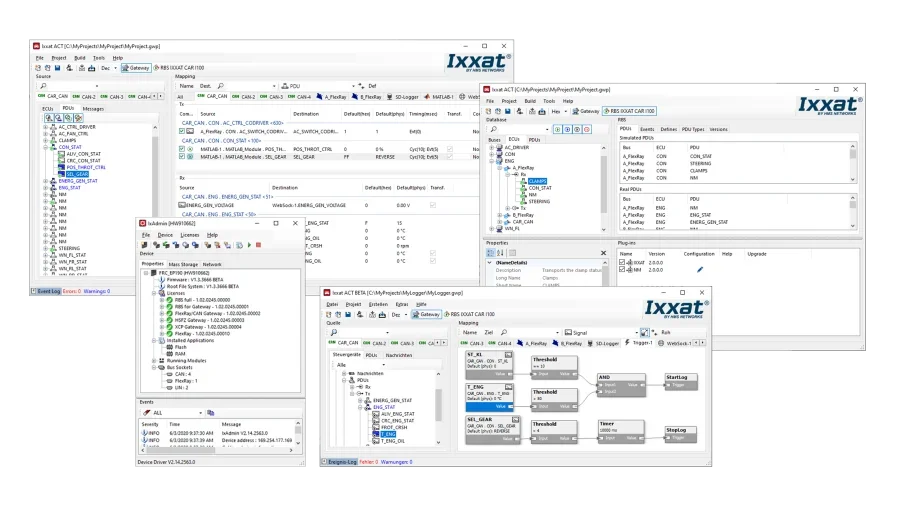900x506 pixels.
Task: Click the alphabetical sort icon in Properties panel
Action: click(500, 252)
